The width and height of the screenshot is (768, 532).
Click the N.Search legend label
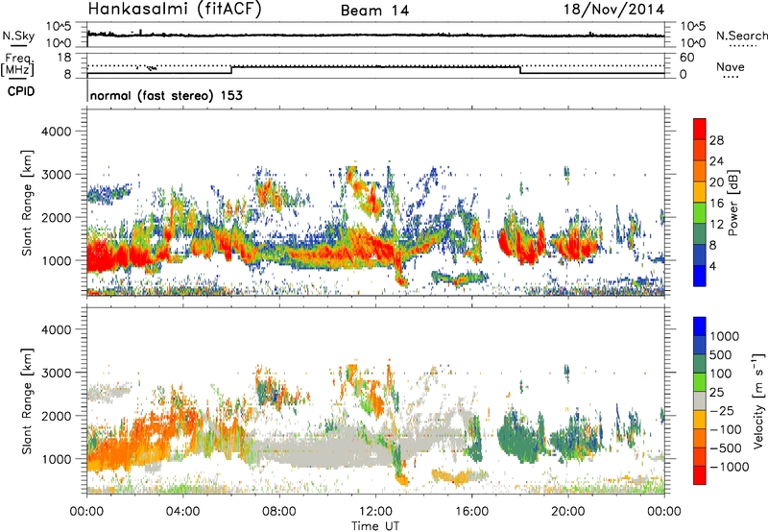pyautogui.click(x=742, y=36)
